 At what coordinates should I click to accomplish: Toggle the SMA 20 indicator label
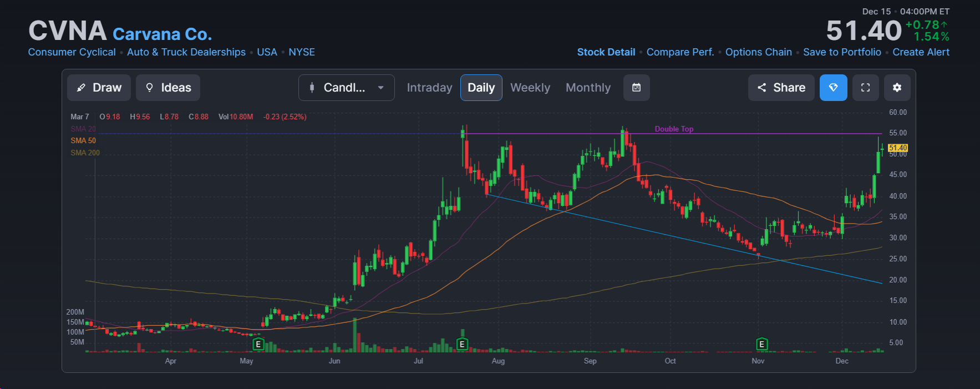tap(83, 129)
